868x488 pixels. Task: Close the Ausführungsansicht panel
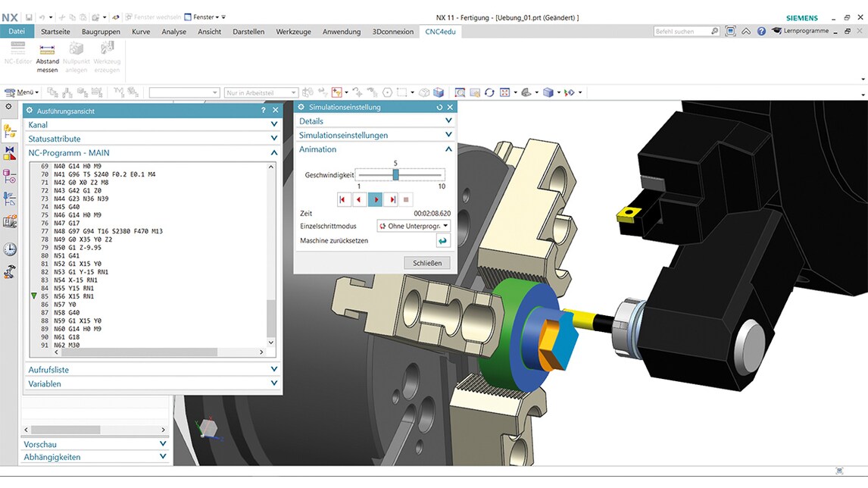pos(275,110)
